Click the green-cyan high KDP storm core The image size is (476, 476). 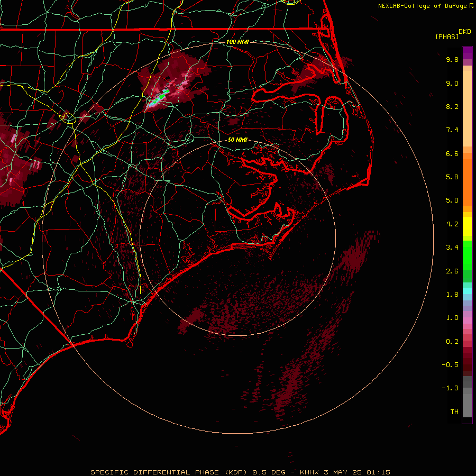click(x=159, y=98)
